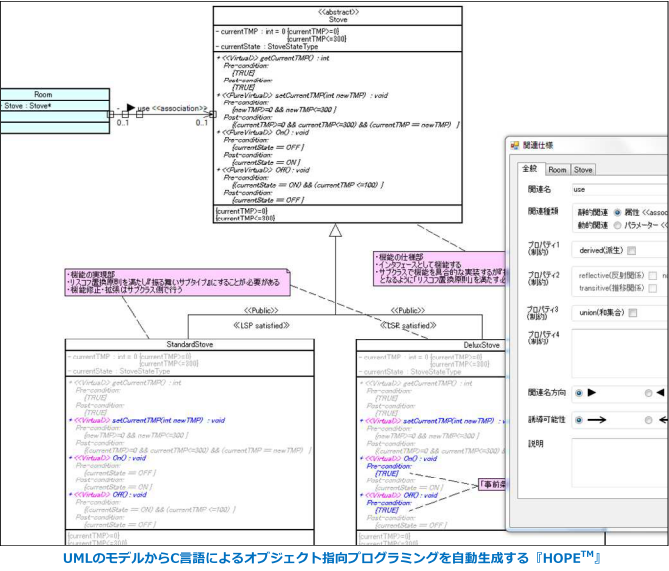669x571 pixels.
Task: Switch to the Room tab in the dialog
Action: coord(557,170)
